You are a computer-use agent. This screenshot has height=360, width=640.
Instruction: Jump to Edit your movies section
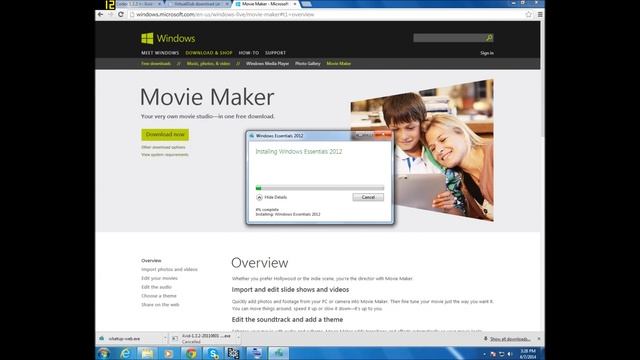point(159,278)
